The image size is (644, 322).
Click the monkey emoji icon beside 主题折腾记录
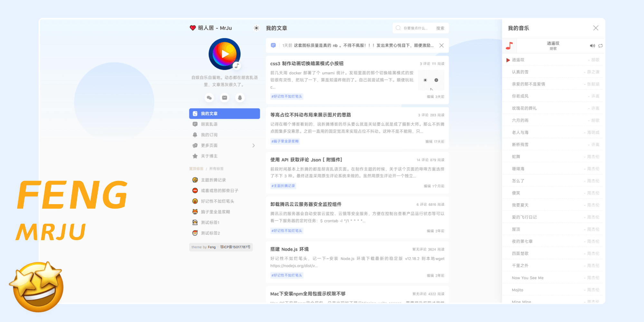coord(195,180)
